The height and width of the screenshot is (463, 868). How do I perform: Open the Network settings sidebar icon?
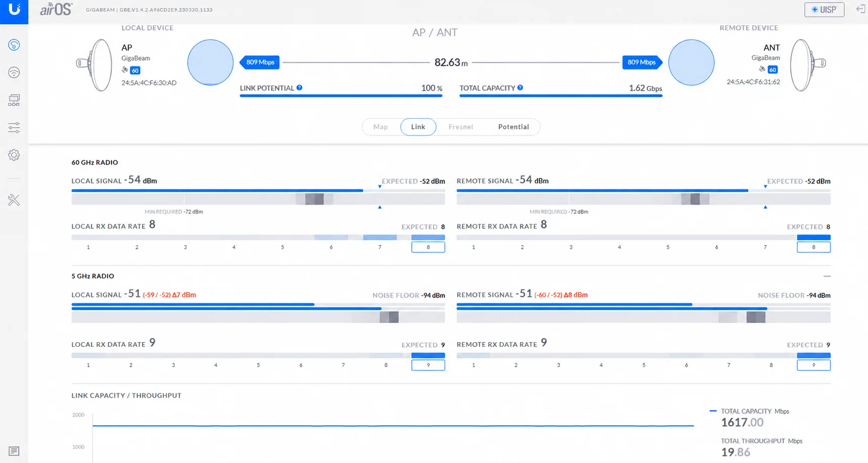coord(14,100)
